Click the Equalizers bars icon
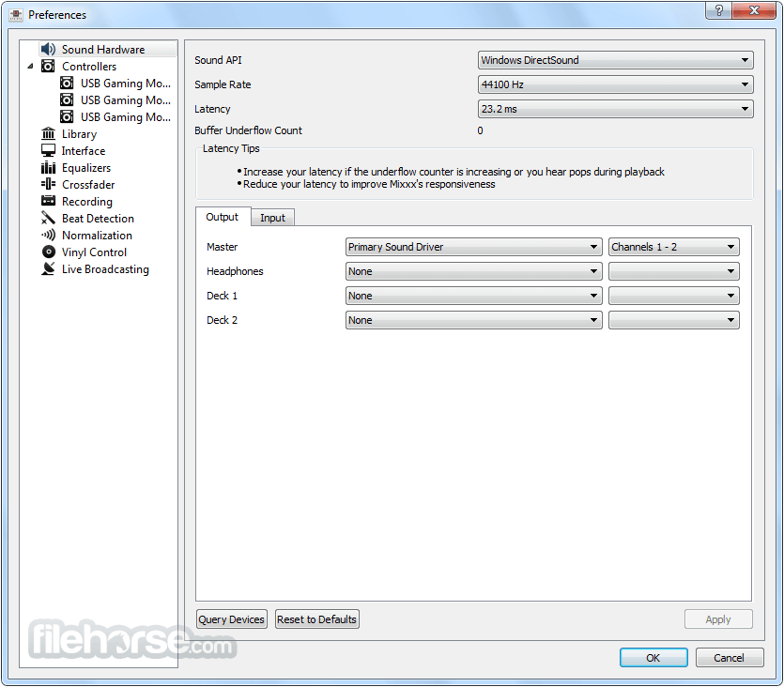This screenshot has width=784, height=687. tap(48, 167)
